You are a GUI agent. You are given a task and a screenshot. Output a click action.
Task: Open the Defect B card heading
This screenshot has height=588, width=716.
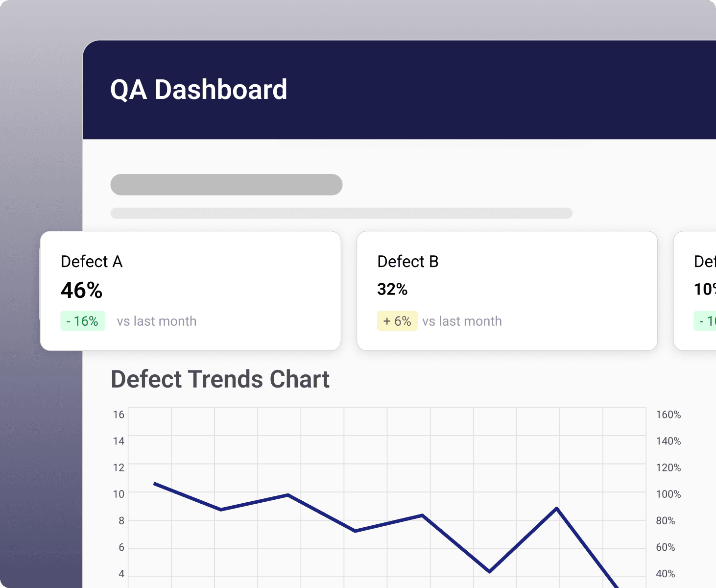tap(407, 262)
